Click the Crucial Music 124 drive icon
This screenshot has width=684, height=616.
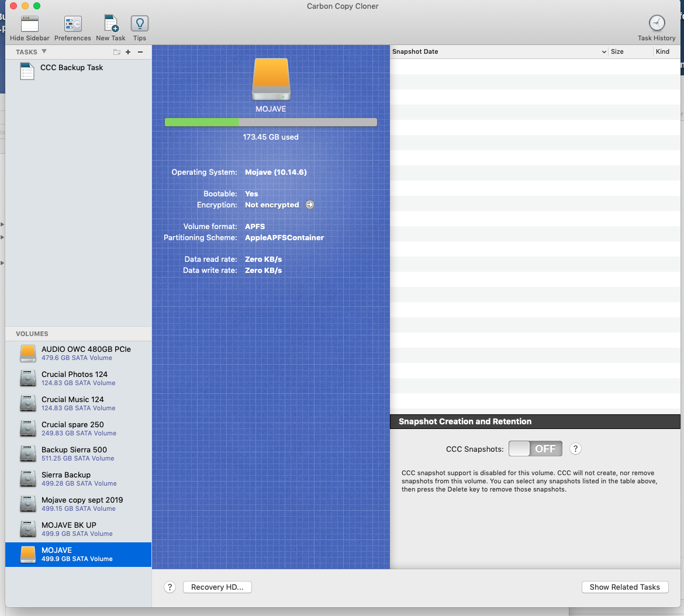pyautogui.click(x=28, y=404)
